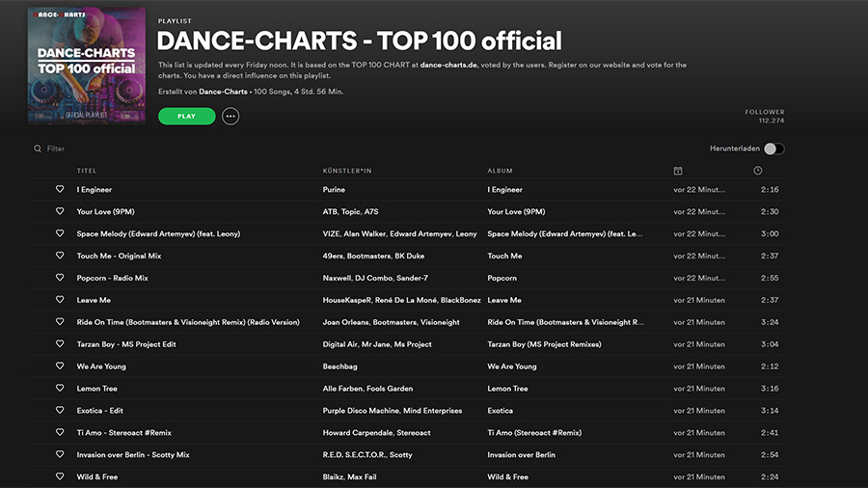Open album Ti Amo (Stereoact #Remix)
This screenshot has height=488, width=868.
pos(534,433)
